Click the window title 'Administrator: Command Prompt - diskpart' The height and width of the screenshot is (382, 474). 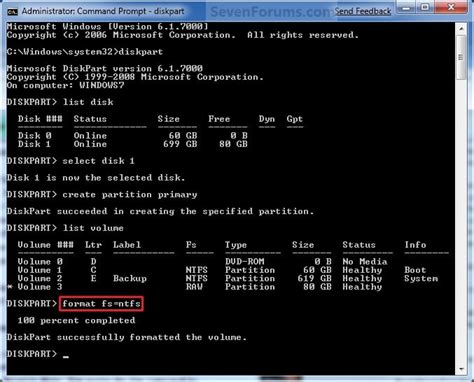(103, 11)
